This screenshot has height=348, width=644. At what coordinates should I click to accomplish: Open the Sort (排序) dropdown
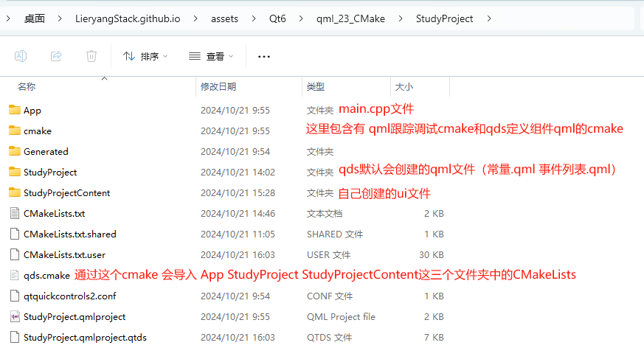[x=145, y=56]
